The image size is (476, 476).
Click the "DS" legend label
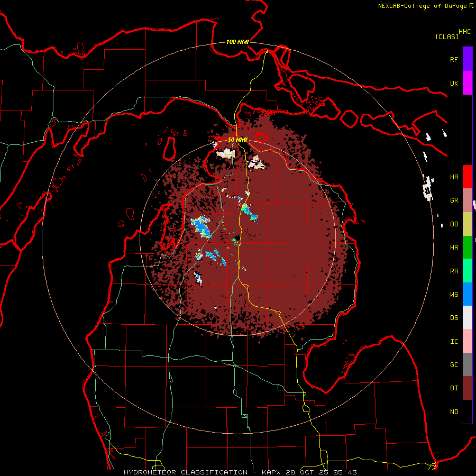tap(454, 317)
